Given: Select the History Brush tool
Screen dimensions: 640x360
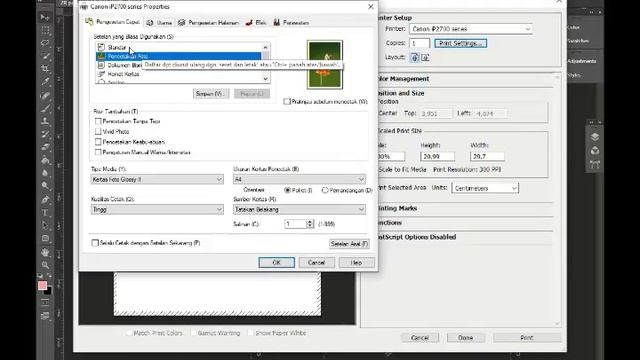Looking at the screenshot, I should [45, 134].
